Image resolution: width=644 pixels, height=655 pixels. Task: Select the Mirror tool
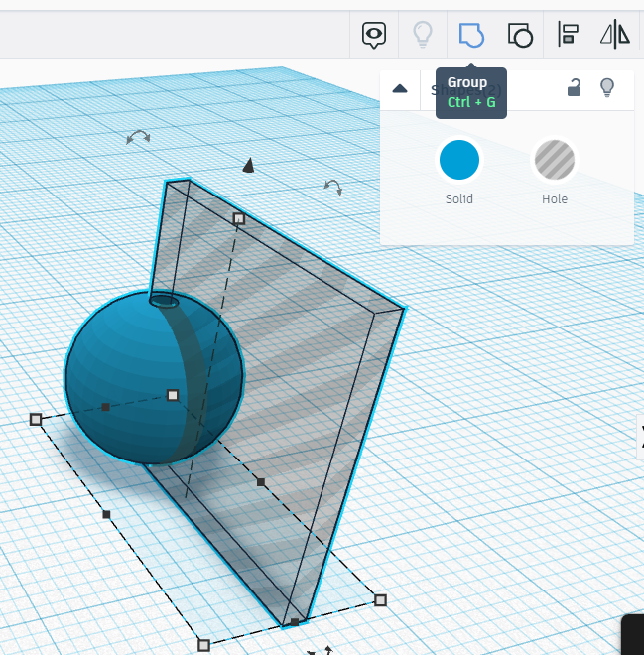tap(615, 35)
